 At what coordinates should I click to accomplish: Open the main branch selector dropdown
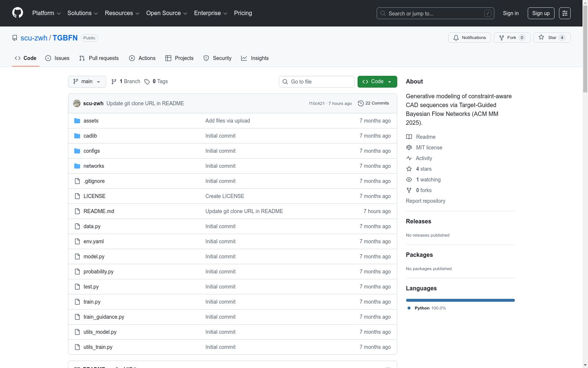pyautogui.click(x=87, y=82)
